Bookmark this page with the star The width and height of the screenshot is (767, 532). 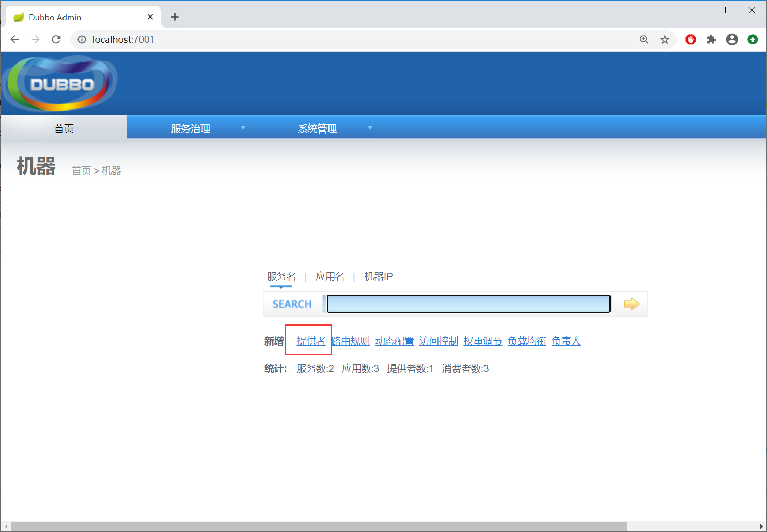click(665, 39)
